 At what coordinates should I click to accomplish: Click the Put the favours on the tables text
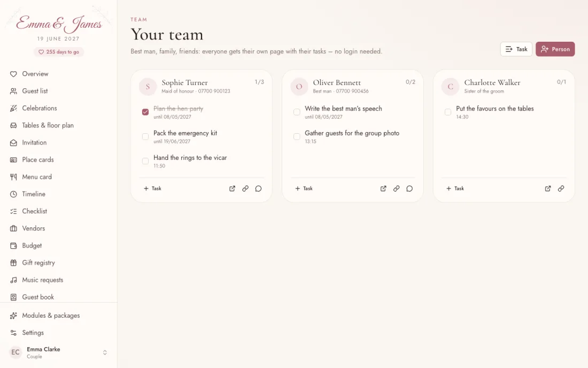pos(494,109)
